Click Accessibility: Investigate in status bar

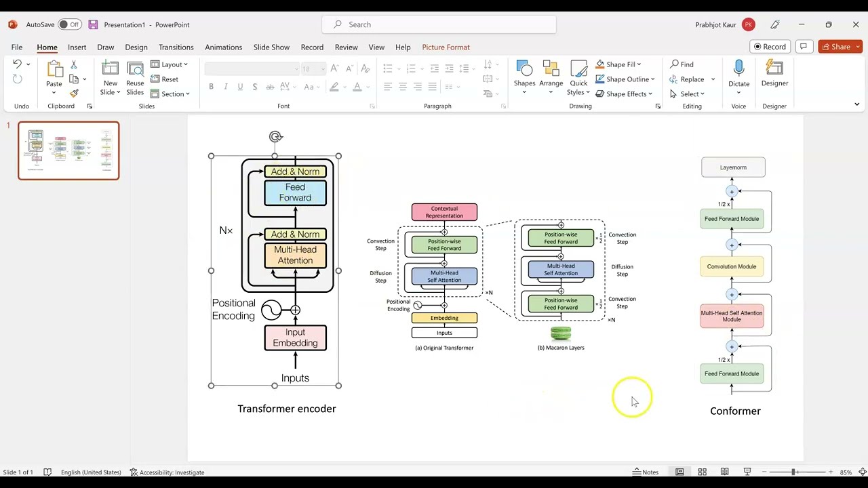click(x=167, y=472)
